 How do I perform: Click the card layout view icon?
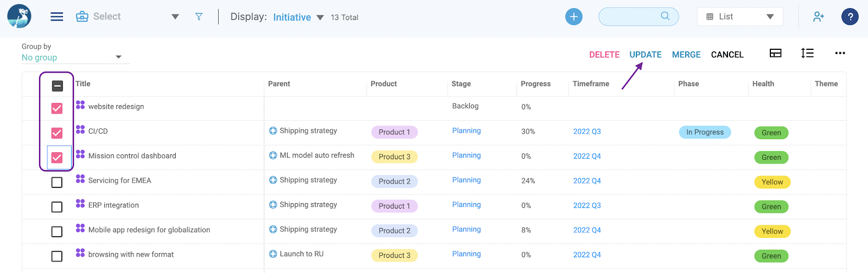pos(776,53)
